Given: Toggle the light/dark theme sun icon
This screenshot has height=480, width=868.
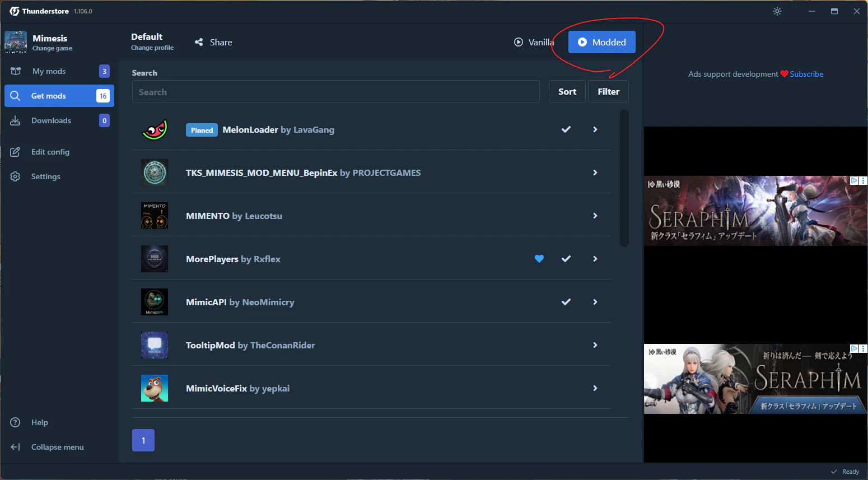Looking at the screenshot, I should pos(777,11).
